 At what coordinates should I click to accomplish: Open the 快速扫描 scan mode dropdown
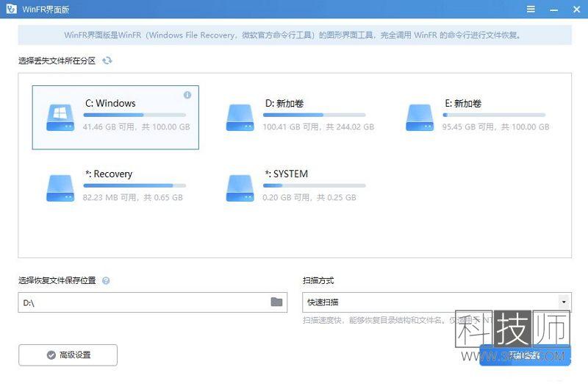pyautogui.click(x=437, y=302)
